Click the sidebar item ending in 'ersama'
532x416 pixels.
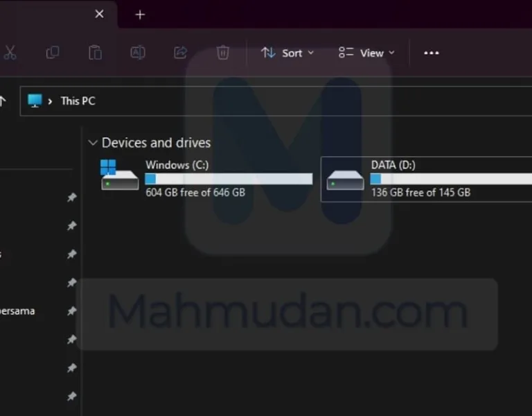tap(17, 311)
